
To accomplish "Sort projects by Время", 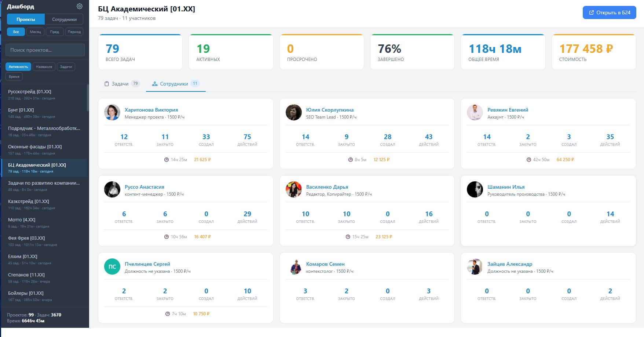I will (x=14, y=77).
